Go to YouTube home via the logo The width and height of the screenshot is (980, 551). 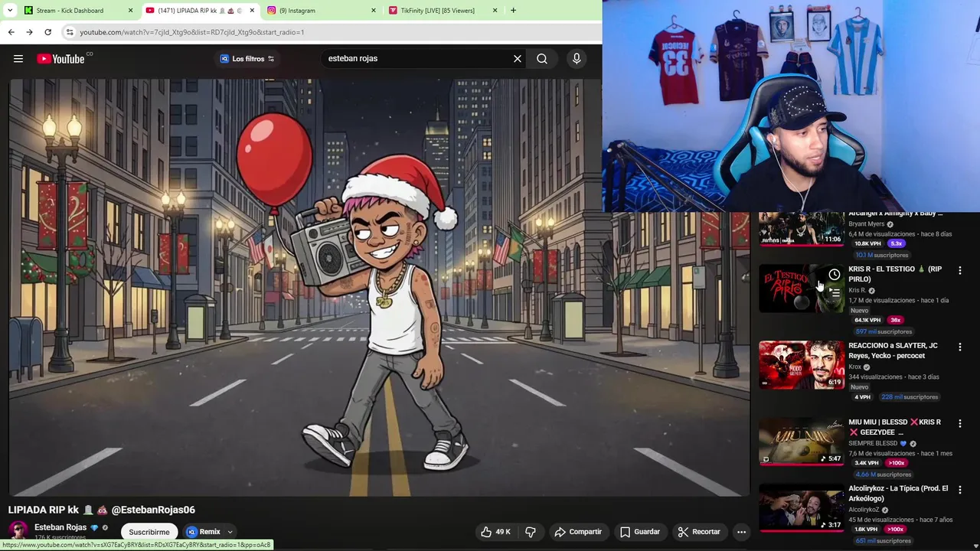pos(61,59)
